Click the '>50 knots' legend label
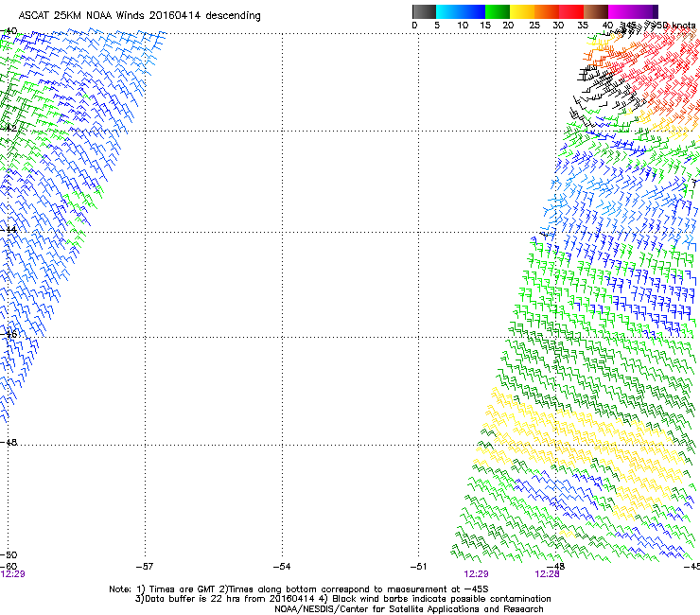 [x=674, y=26]
